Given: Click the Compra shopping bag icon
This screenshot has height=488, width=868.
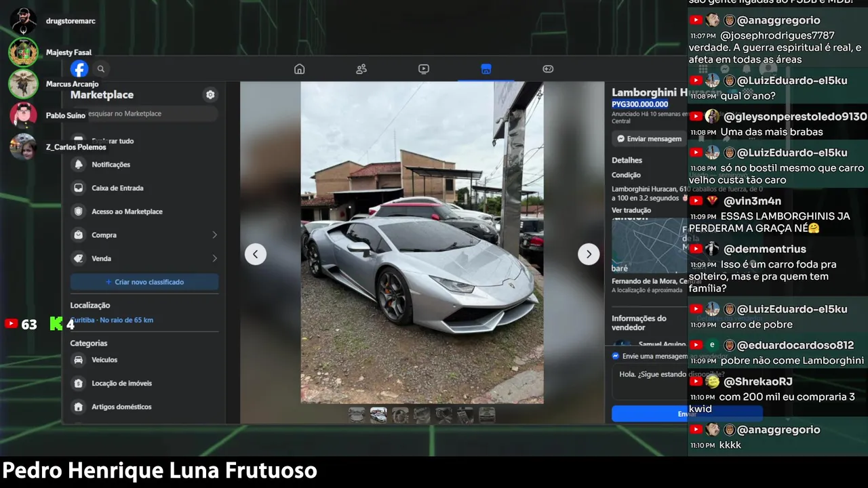Looking at the screenshot, I should click(x=79, y=235).
